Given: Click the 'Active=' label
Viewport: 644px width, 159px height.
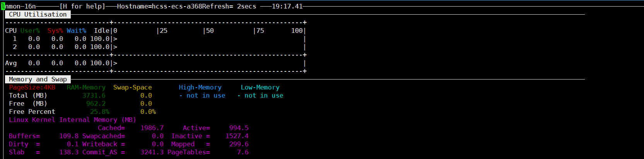Looking at the screenshot, I should coord(196,128).
